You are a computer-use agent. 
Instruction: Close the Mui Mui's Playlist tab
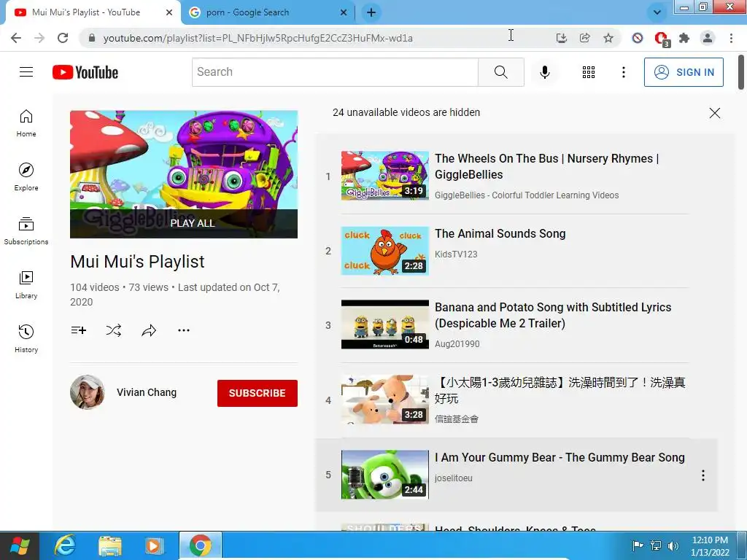pos(169,12)
